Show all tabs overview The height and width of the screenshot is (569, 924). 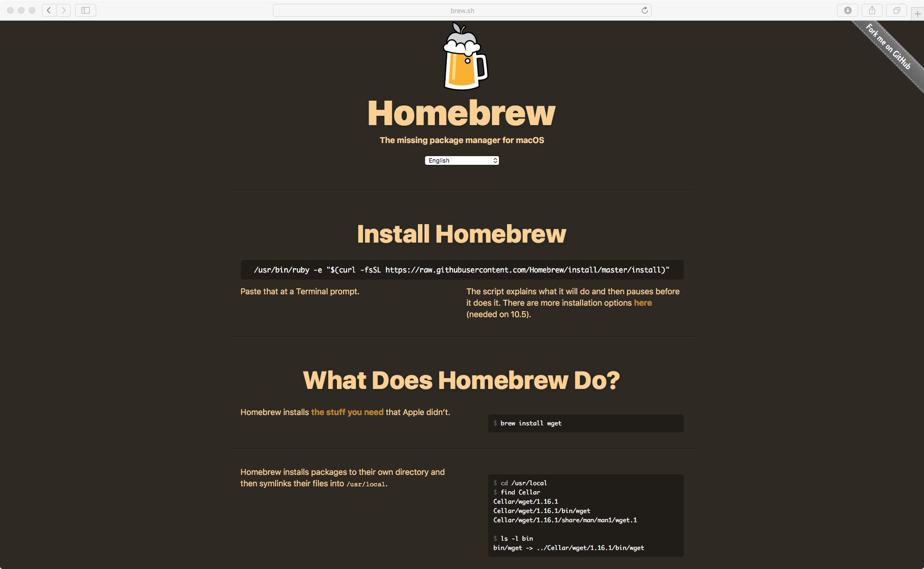[897, 10]
